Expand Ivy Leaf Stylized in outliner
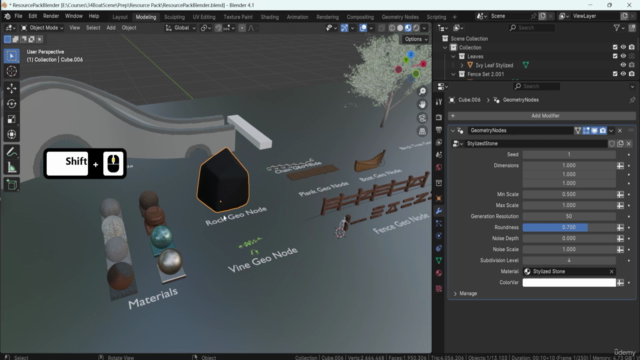Screen dimensions: 640x360 tap(462, 65)
